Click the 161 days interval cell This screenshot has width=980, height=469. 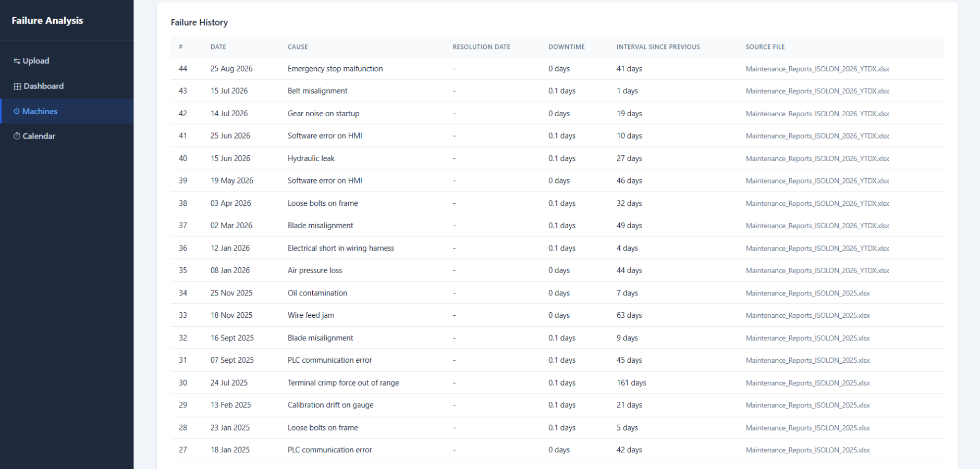(x=631, y=383)
